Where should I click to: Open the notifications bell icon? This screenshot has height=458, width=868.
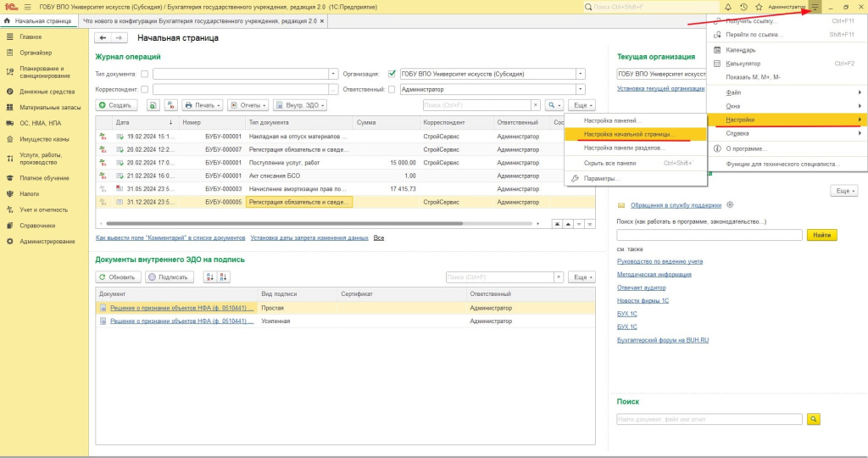point(728,7)
